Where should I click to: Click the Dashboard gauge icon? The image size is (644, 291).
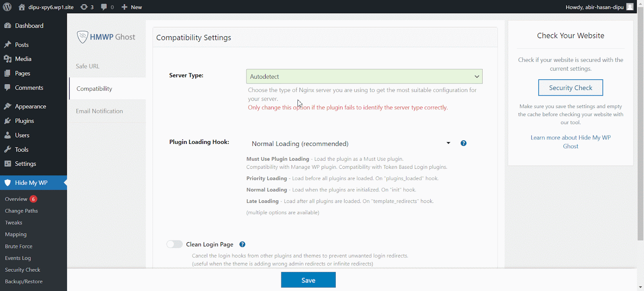[x=8, y=26]
